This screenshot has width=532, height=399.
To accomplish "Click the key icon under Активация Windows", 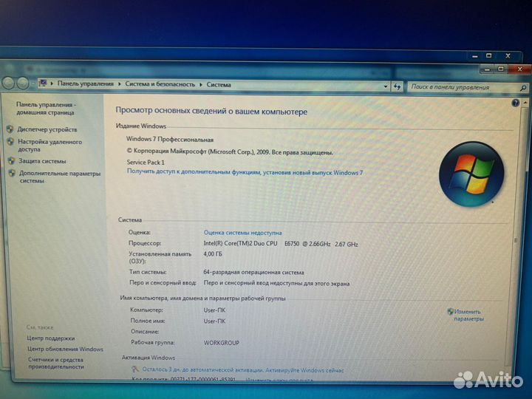I will pyautogui.click(x=135, y=369).
